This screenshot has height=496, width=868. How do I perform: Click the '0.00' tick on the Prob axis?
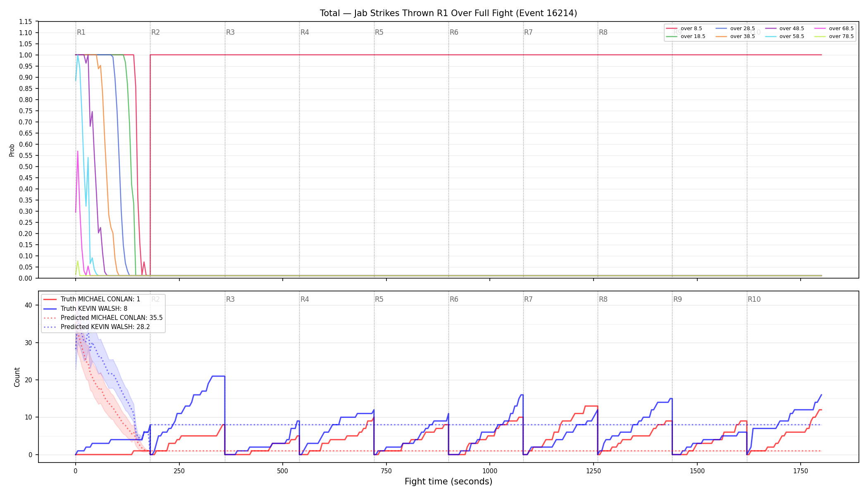click(x=26, y=278)
